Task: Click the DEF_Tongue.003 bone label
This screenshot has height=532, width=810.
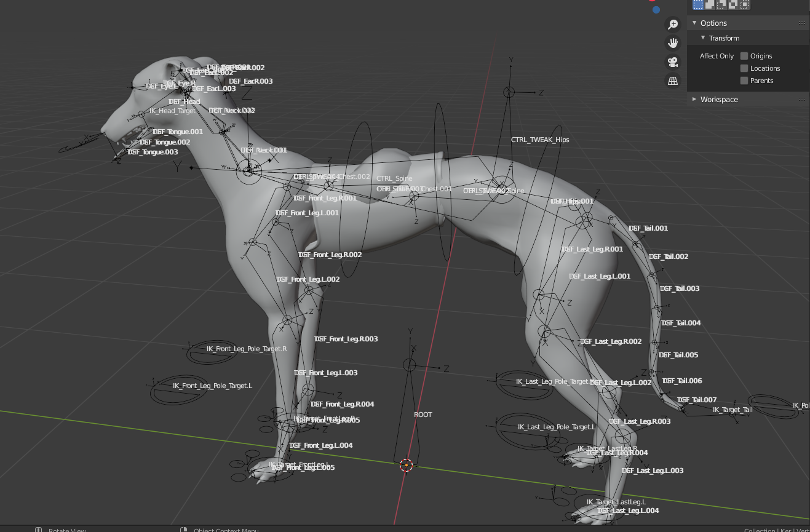Action: (x=153, y=152)
